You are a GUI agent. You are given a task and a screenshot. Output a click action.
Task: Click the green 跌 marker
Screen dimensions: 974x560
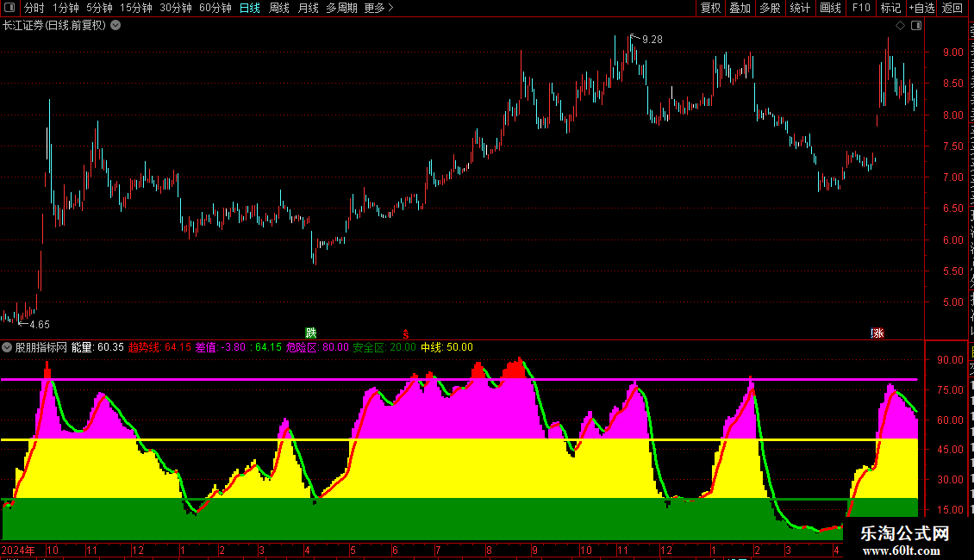[x=310, y=333]
